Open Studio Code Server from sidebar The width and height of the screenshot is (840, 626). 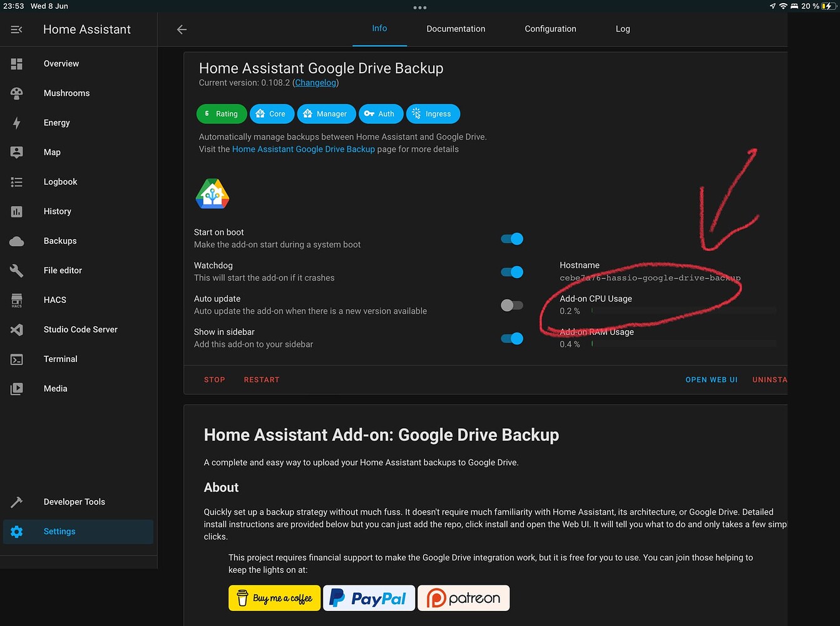click(16, 329)
